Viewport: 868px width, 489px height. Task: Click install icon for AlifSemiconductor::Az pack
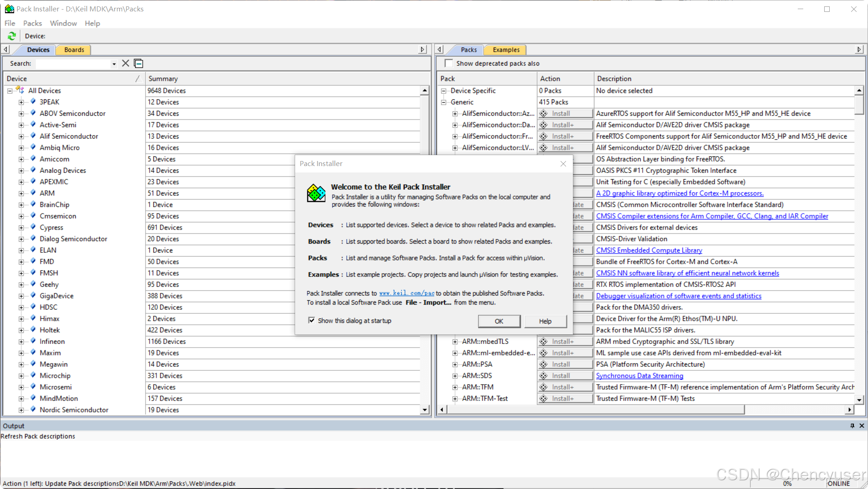[x=544, y=113]
